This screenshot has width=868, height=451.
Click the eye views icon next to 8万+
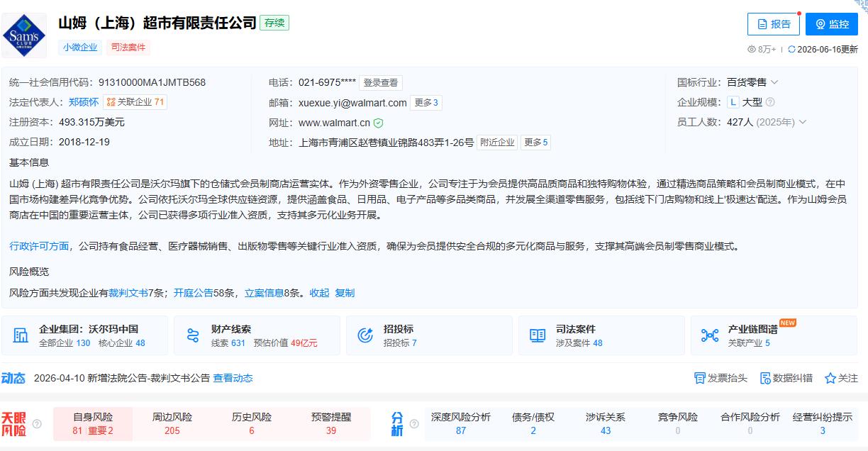pos(752,50)
